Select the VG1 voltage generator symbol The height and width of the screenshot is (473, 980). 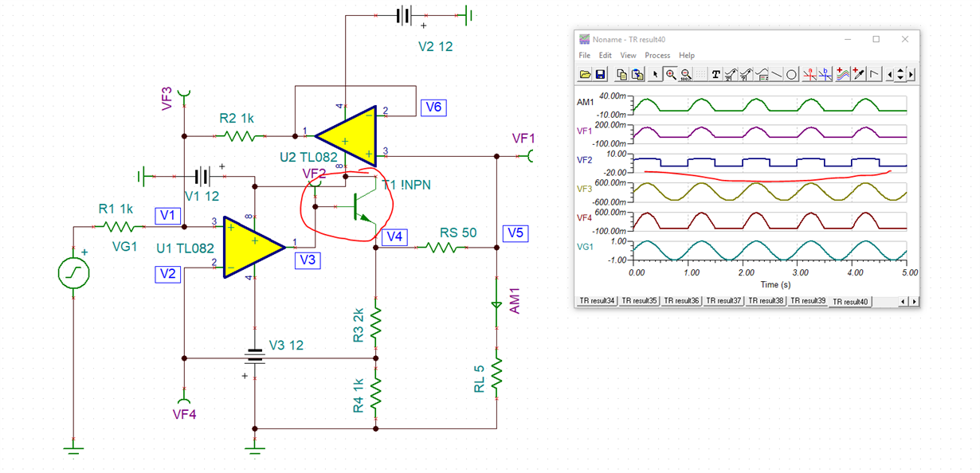[x=73, y=273]
